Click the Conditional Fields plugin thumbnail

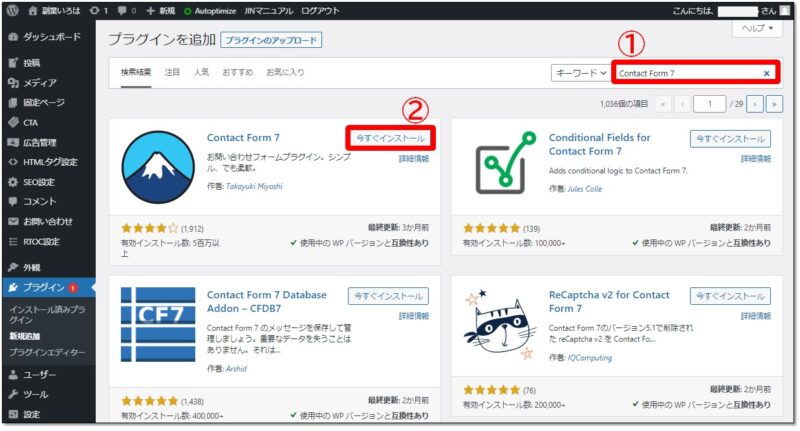pos(506,163)
